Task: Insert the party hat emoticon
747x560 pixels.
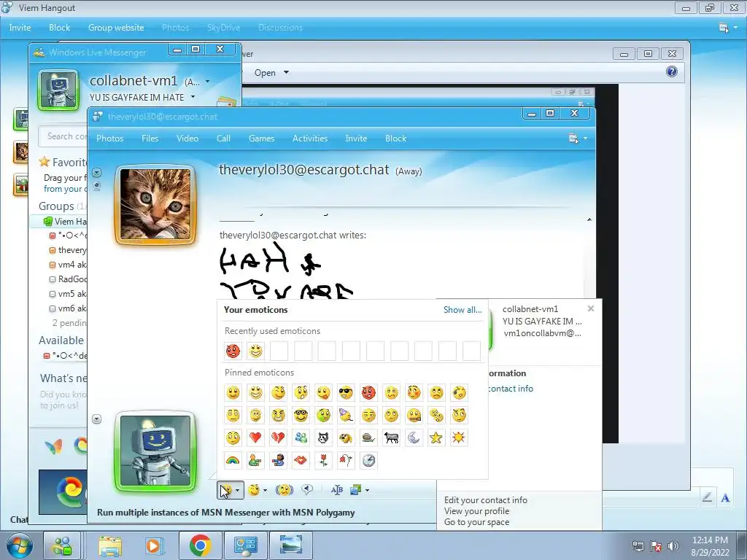Action: (x=346, y=415)
